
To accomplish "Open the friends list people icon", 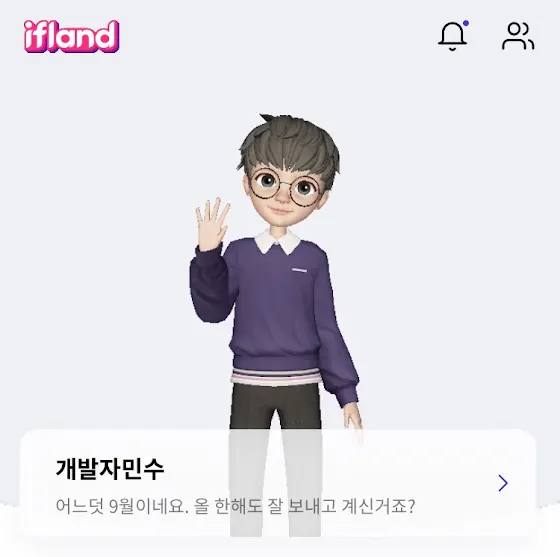I will click(518, 36).
